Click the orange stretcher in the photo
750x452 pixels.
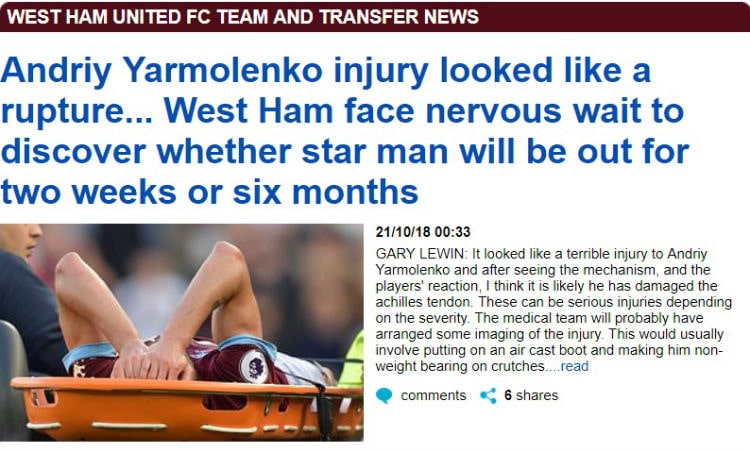pyautogui.click(x=187, y=407)
